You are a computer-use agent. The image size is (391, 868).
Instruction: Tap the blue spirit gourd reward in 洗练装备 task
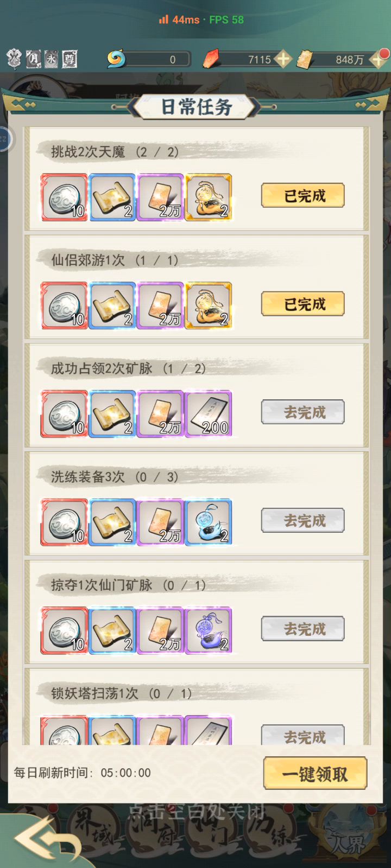[209, 522]
